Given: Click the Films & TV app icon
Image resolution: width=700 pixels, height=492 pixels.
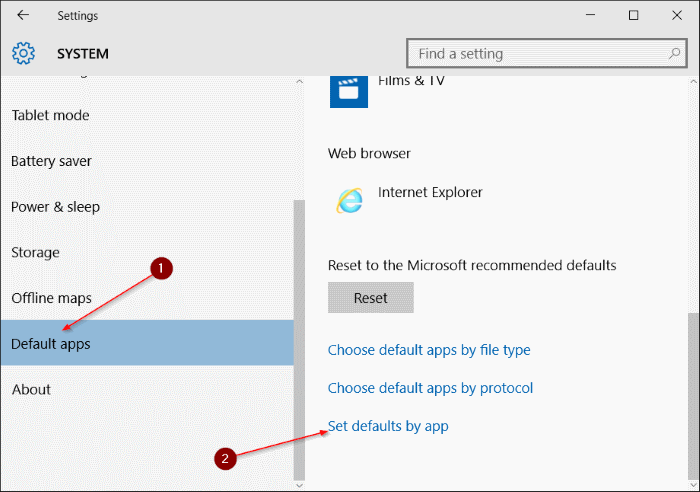Looking at the screenshot, I should (x=349, y=91).
